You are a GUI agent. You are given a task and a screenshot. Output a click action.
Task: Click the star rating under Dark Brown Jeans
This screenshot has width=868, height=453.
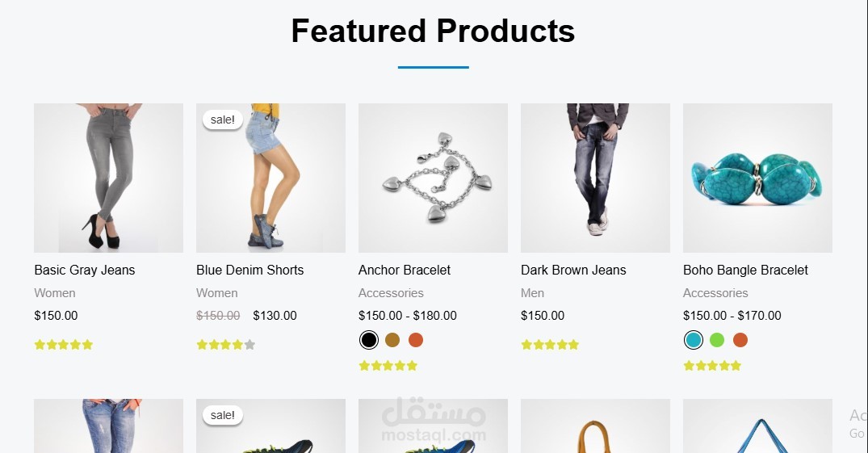(x=550, y=345)
